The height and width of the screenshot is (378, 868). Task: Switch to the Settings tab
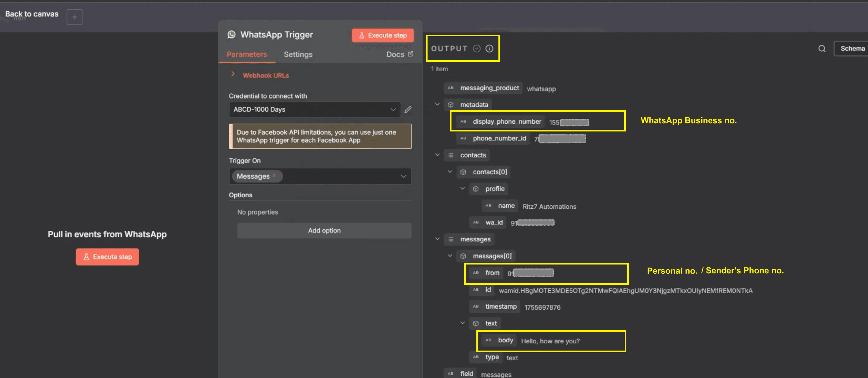[x=298, y=54]
